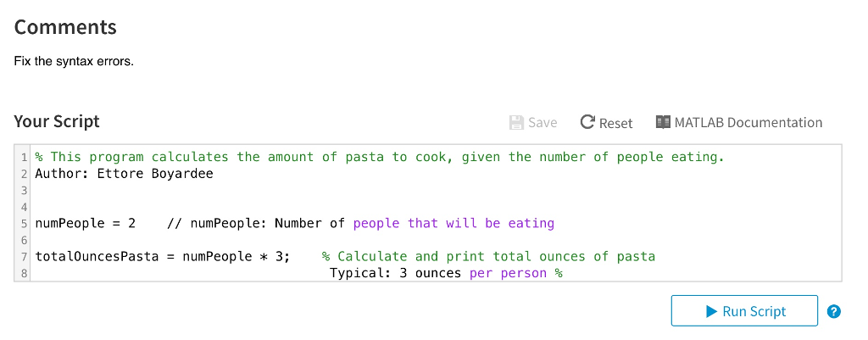Image resolution: width=868 pixels, height=340 pixels.
Task: Click line number 8 in the gutter
Action: 25,274
